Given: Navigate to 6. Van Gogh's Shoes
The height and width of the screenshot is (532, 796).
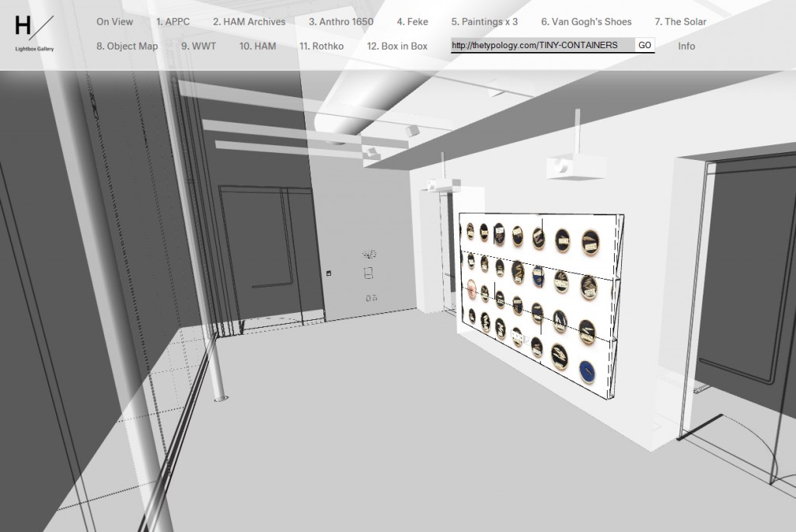Looking at the screenshot, I should point(586,22).
